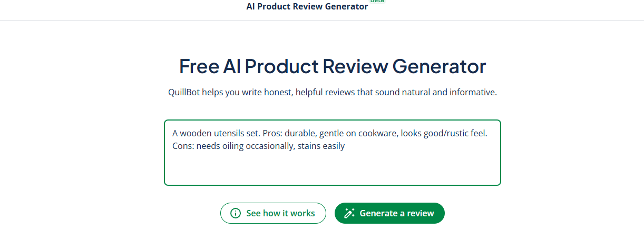644x230 pixels.
Task: Click the Free AI Product Review Generator heading
Action: coord(332,67)
